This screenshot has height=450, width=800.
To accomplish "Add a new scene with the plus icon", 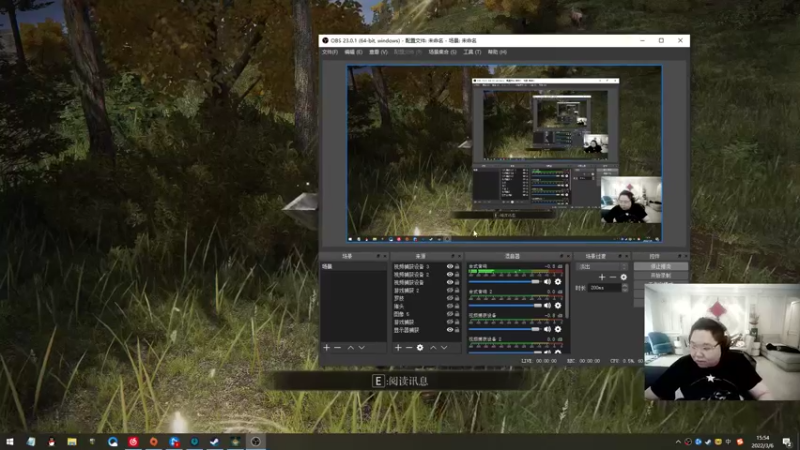I will point(327,347).
